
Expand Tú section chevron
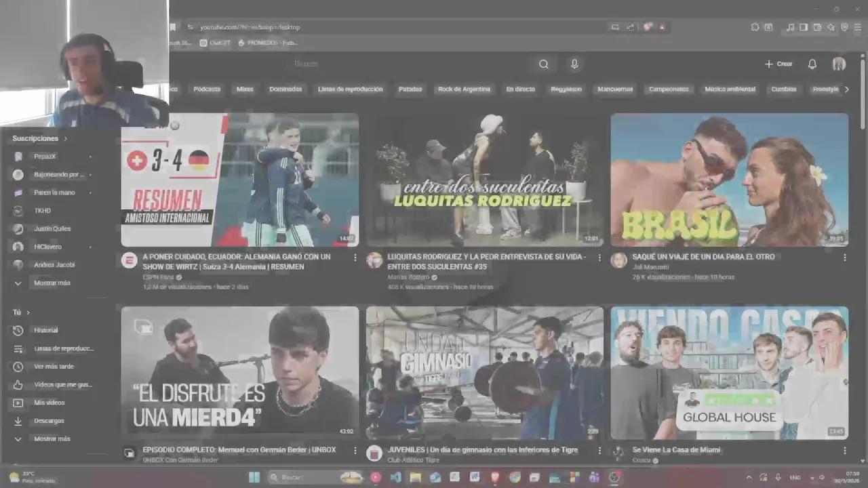point(28,312)
